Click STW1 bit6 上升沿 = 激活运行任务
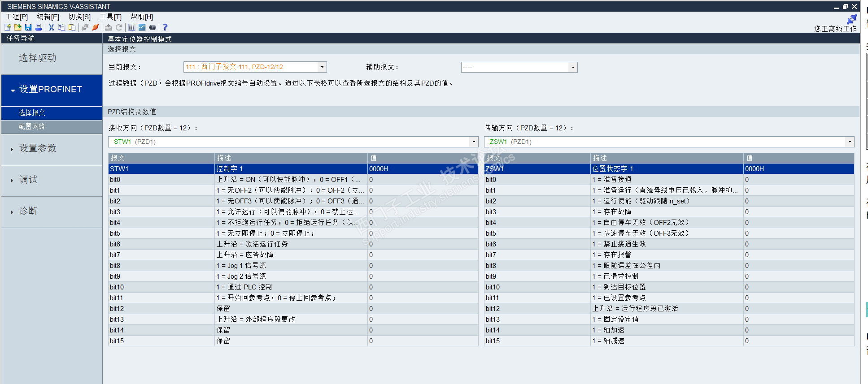Viewport: 868px width, 384px height. tap(293, 244)
